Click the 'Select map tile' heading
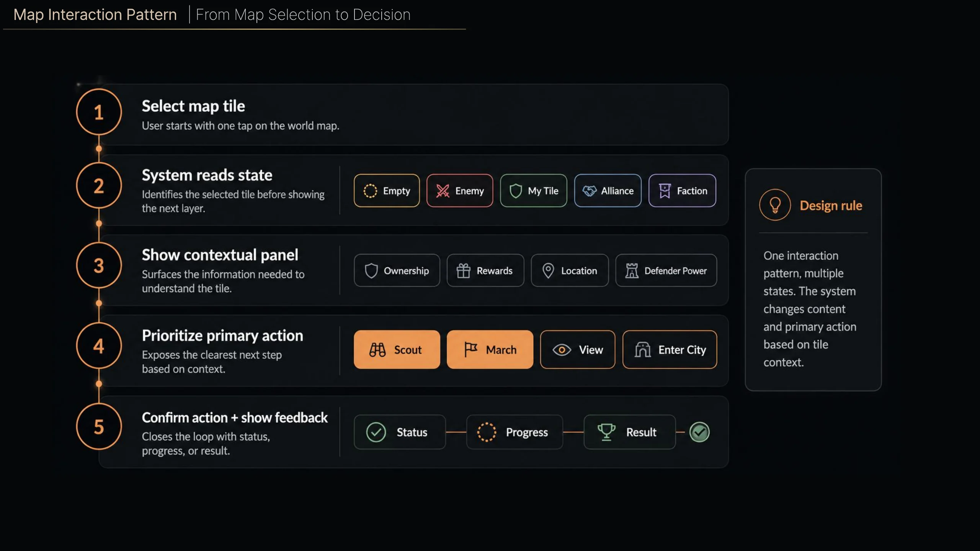The width and height of the screenshot is (980, 551). tap(193, 106)
